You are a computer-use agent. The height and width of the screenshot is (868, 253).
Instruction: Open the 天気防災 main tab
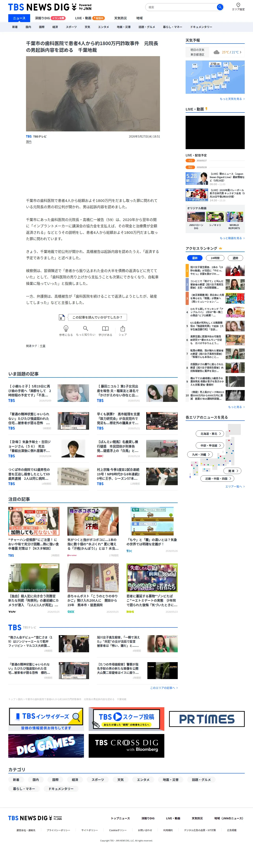point(120,18)
